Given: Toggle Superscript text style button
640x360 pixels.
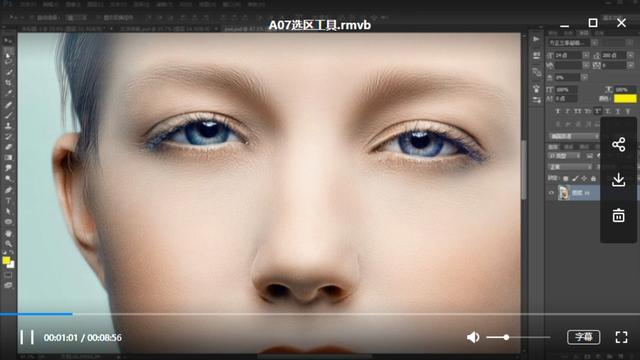Looking at the screenshot, I should (598, 111).
